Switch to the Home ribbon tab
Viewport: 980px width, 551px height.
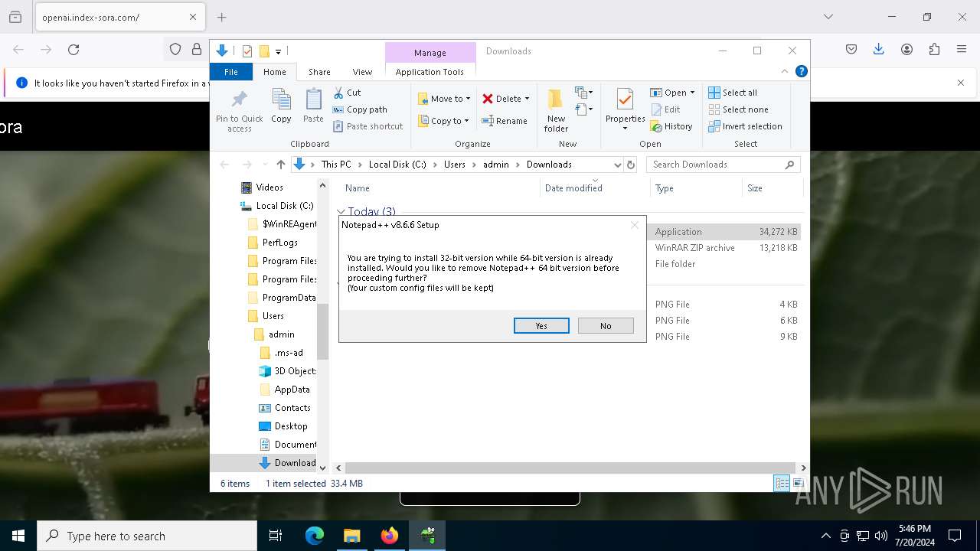(274, 72)
